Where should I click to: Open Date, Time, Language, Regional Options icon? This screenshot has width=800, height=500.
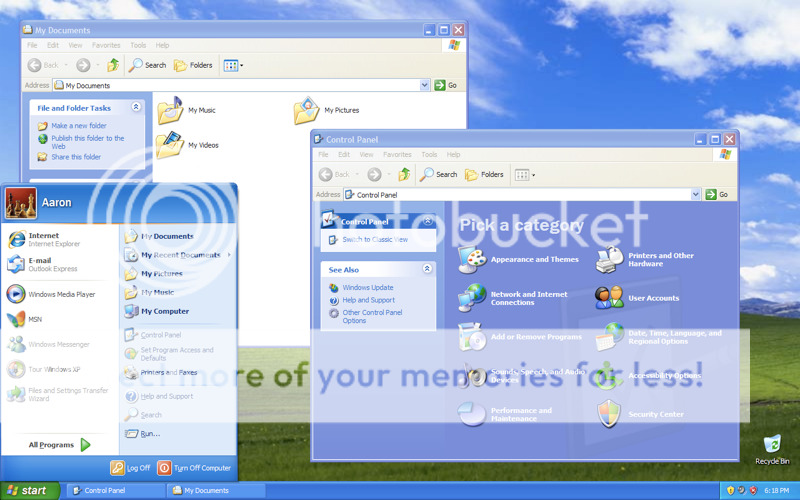(x=609, y=337)
